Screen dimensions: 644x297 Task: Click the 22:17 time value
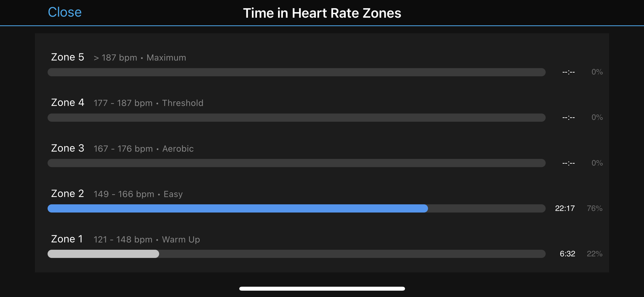pyautogui.click(x=565, y=208)
